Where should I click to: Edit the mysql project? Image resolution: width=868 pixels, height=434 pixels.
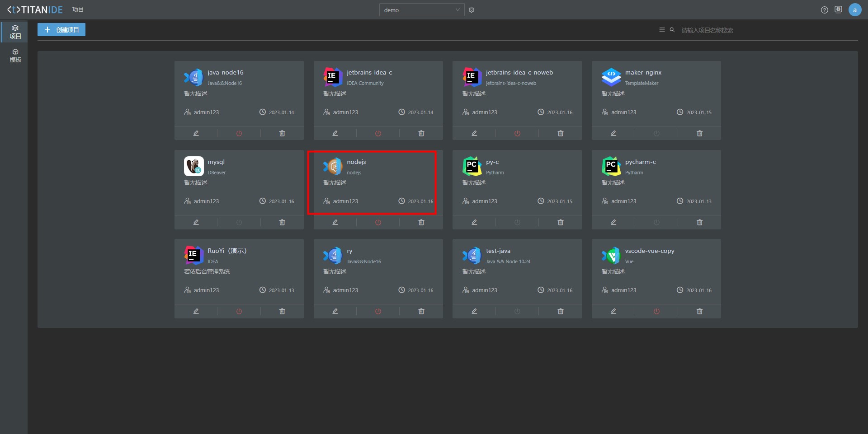(x=196, y=222)
